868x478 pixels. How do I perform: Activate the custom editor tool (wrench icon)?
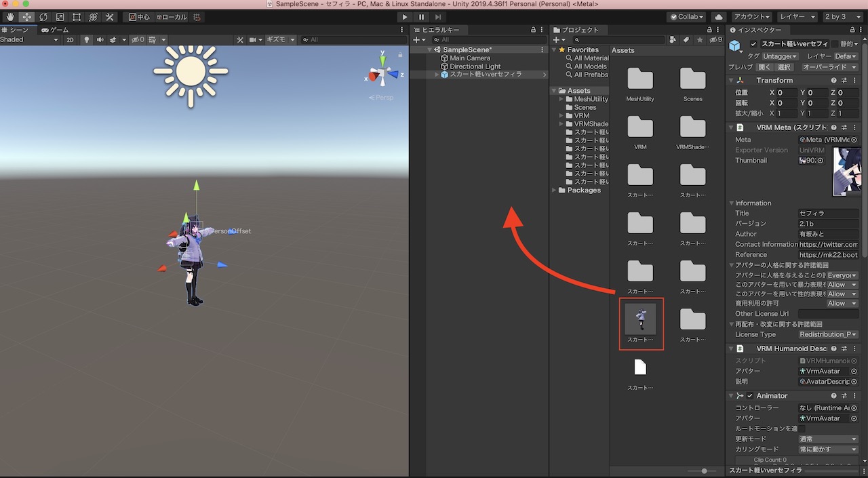pyautogui.click(x=108, y=17)
